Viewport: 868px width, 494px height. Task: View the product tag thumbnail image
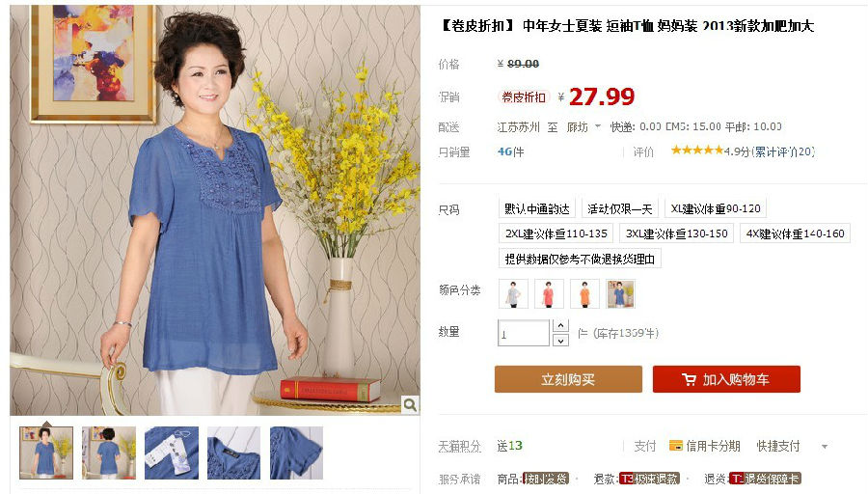coord(172,453)
